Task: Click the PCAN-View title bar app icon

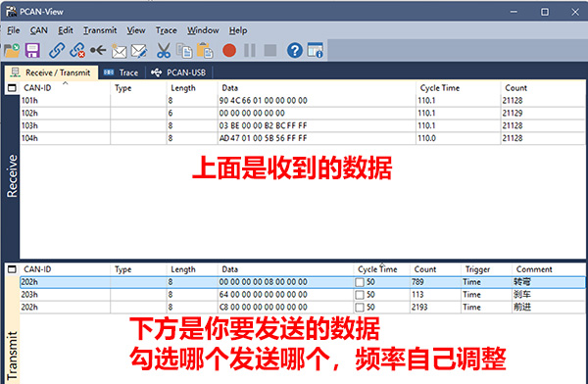Action: pyautogui.click(x=11, y=12)
